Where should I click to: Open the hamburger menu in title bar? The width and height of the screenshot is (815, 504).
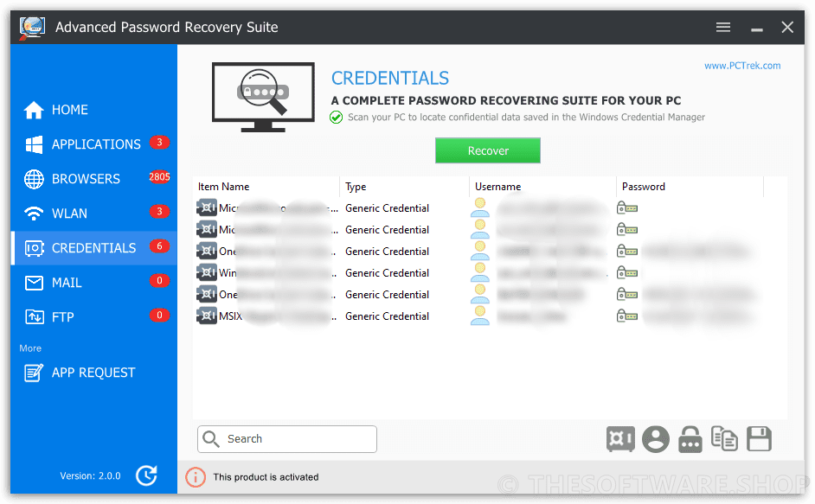click(x=722, y=27)
